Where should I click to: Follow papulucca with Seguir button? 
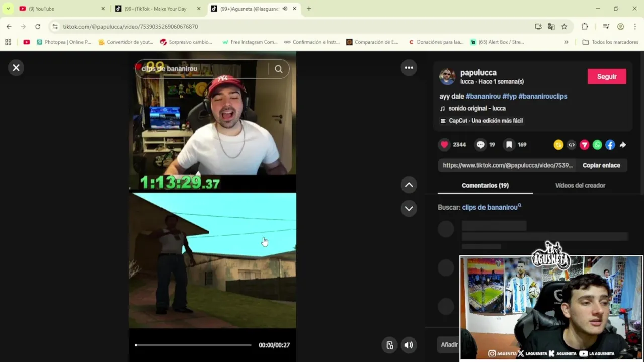(x=607, y=76)
